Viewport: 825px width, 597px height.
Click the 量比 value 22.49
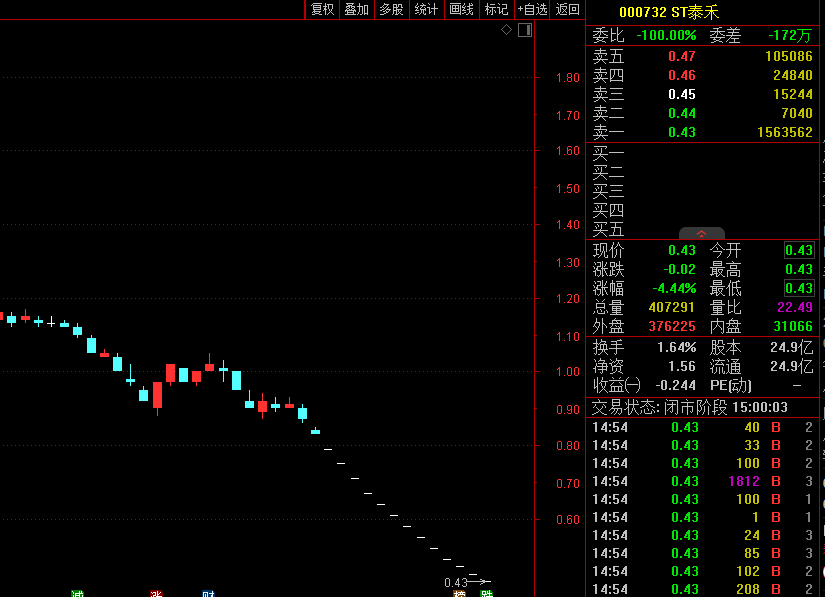click(794, 307)
